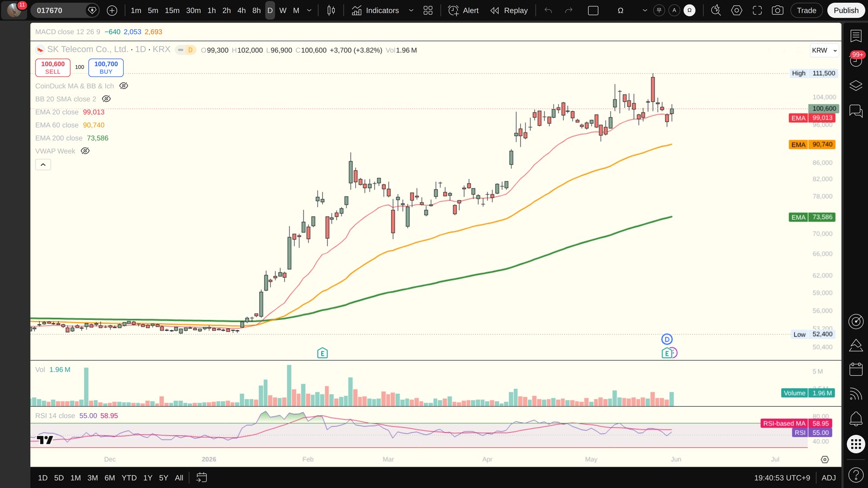Open the Indicators dialog
868x488 pixels.
coord(375,10)
